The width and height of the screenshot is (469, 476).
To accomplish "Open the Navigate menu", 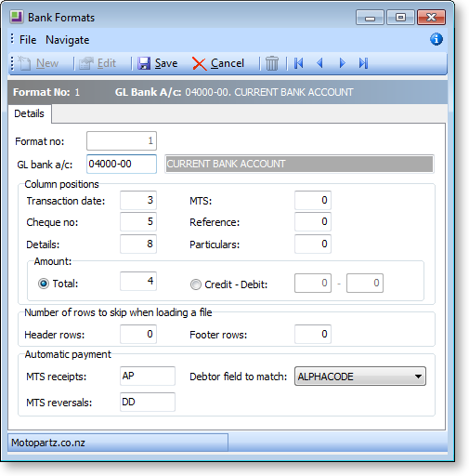I will pyautogui.click(x=68, y=40).
